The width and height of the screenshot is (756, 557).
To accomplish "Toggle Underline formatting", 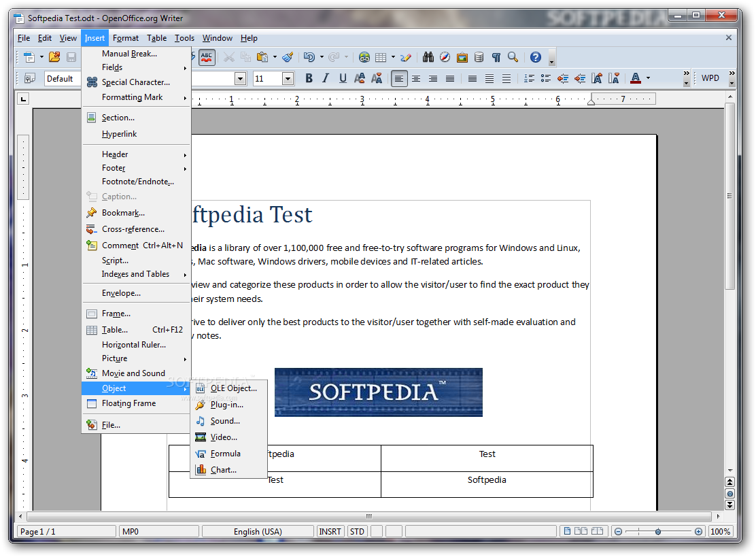I will pos(343,78).
